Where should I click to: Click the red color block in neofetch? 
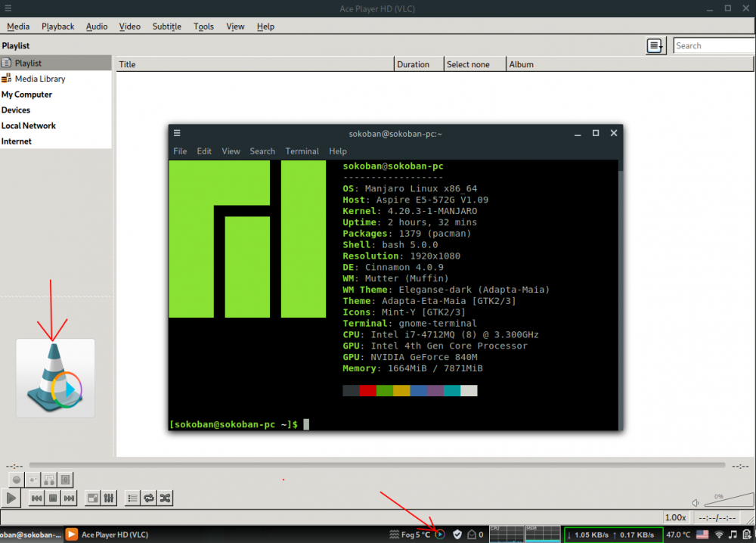[x=368, y=391]
